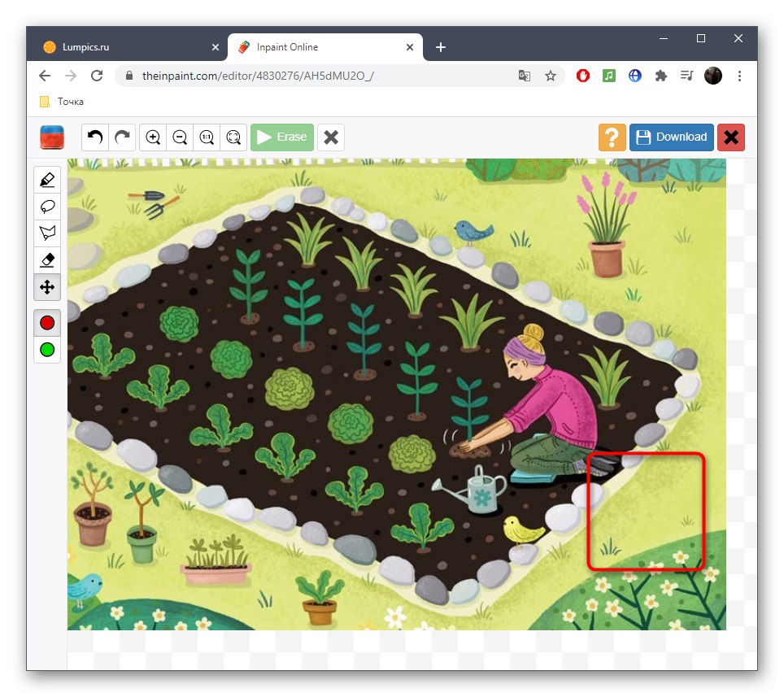This screenshot has width=784, height=697.
Task: Open the browser profile avatar
Action: coord(713,76)
